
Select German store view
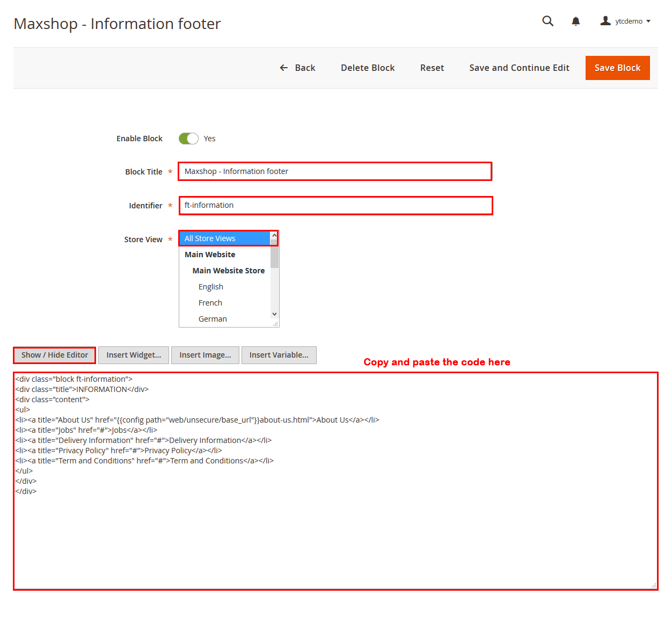pos(225,319)
